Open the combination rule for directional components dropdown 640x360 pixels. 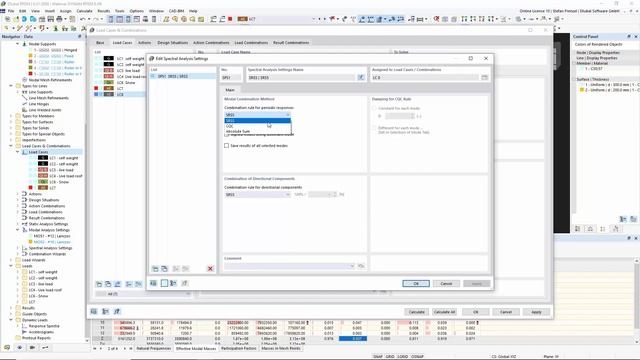258,195
